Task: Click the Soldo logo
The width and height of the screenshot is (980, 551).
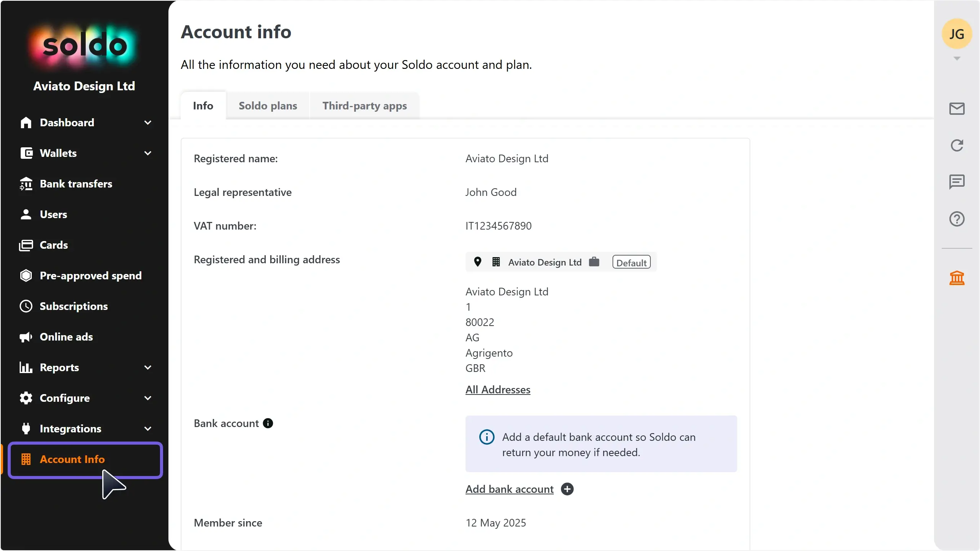Action: [x=84, y=46]
